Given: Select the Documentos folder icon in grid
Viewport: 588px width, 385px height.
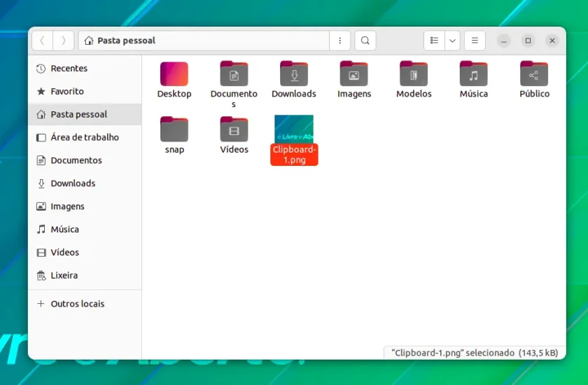Looking at the screenshot, I should point(234,73).
